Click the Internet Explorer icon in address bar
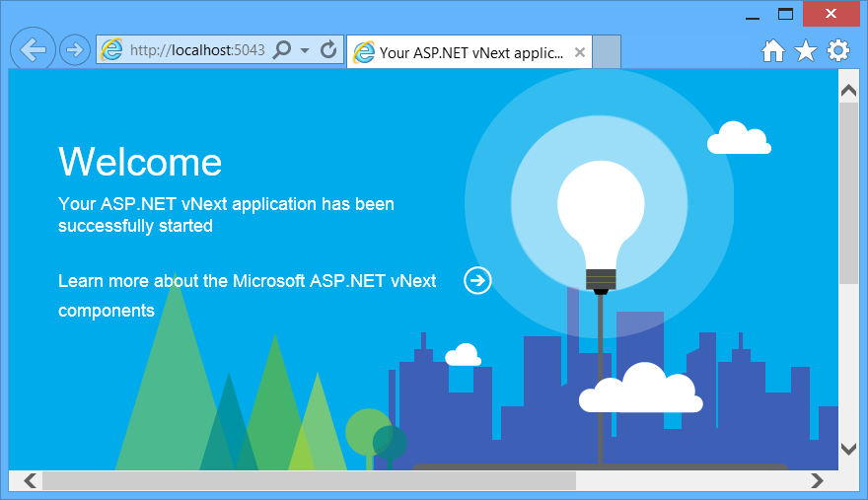868x500 pixels. pos(111,50)
